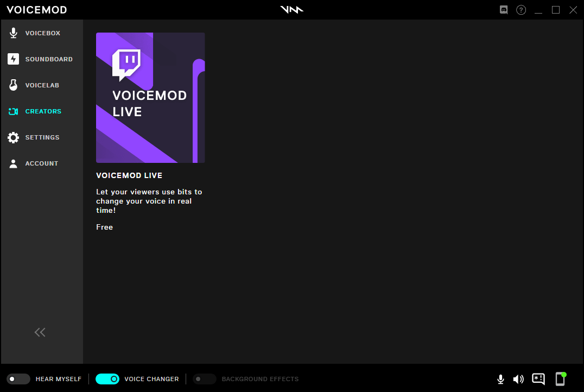The width and height of the screenshot is (584, 392).
Task: Open the Settings menu label
Action: click(42, 137)
